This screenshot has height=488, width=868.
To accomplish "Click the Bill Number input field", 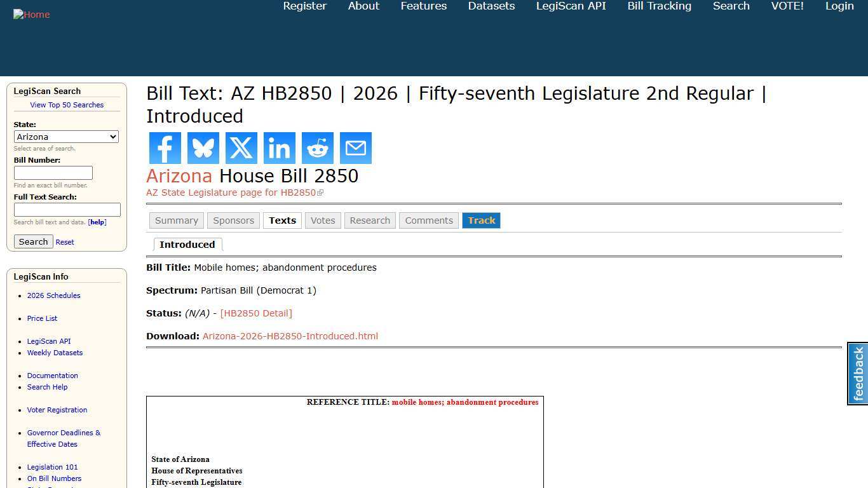I will [x=53, y=172].
